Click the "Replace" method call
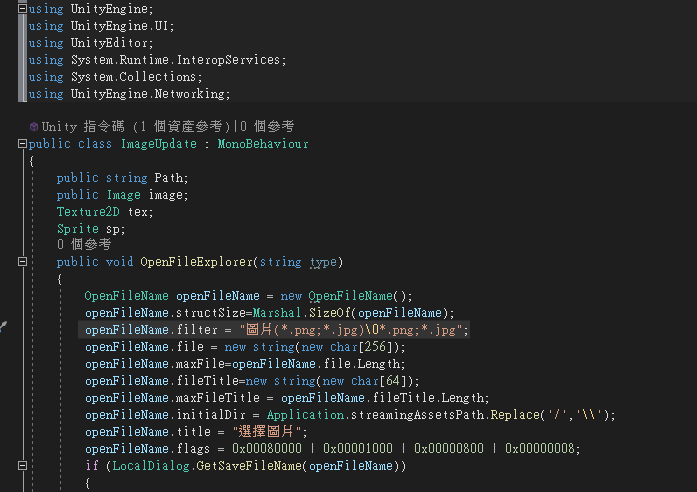 click(515, 415)
